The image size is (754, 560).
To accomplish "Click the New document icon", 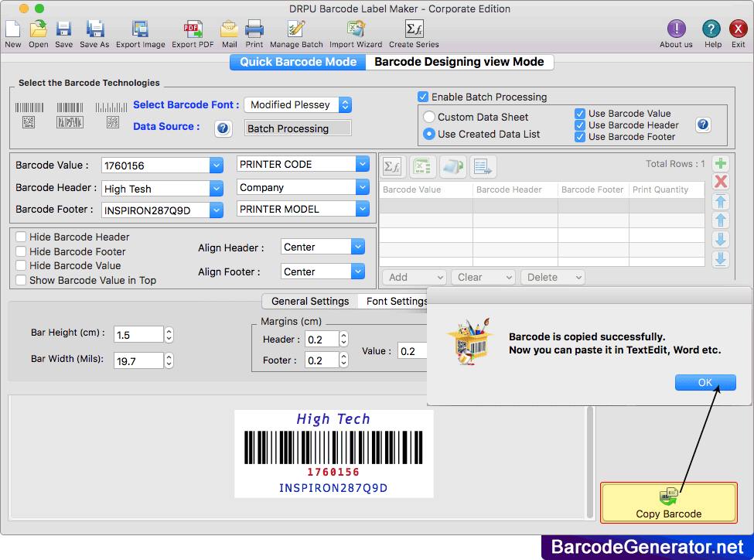I will pyautogui.click(x=12, y=29).
